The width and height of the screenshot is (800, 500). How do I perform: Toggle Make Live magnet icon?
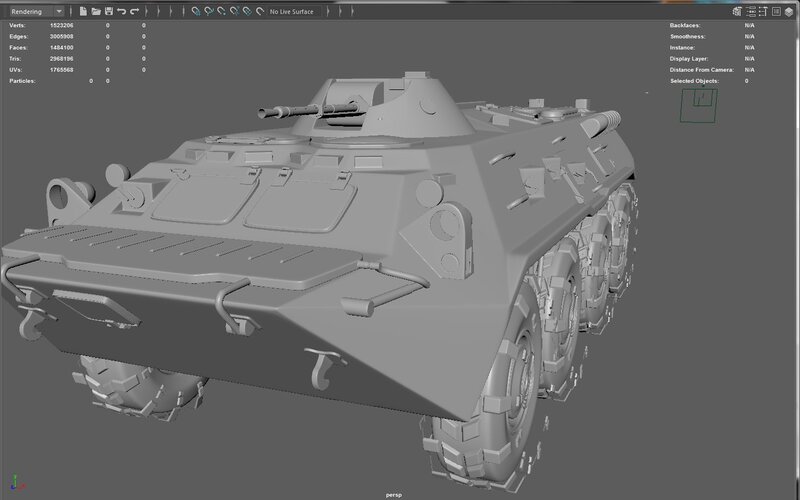[x=260, y=11]
